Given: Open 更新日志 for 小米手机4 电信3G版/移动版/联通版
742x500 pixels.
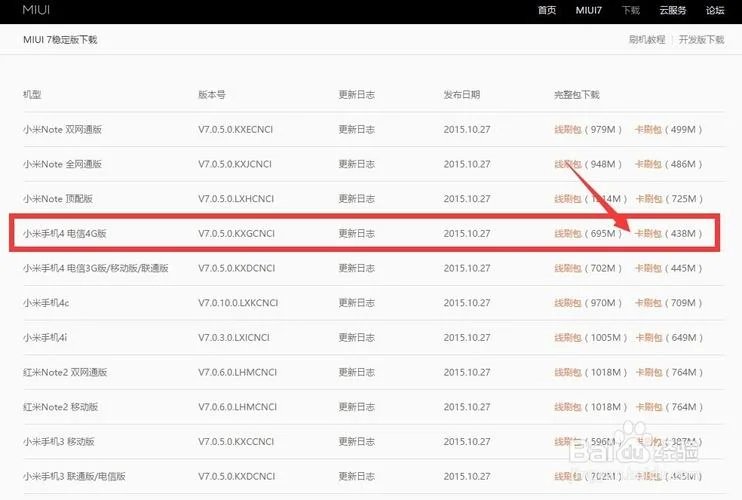Looking at the screenshot, I should click(356, 268).
